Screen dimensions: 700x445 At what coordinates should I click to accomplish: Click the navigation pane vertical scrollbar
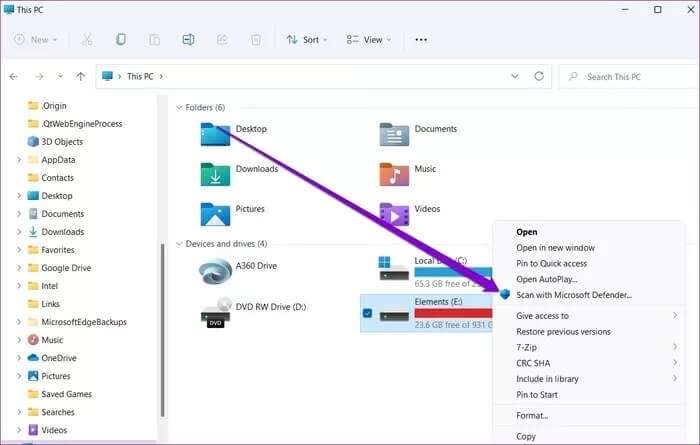coord(162,330)
